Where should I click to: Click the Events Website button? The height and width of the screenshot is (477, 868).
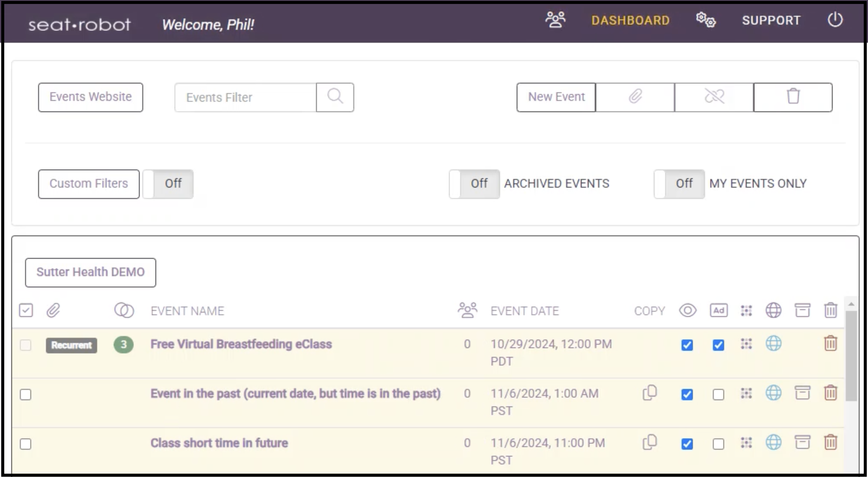(91, 97)
